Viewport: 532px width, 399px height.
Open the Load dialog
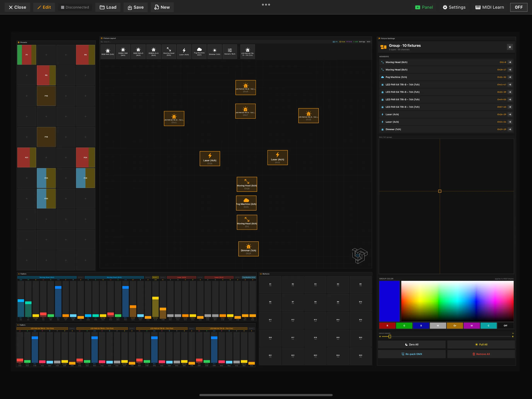[x=108, y=7]
